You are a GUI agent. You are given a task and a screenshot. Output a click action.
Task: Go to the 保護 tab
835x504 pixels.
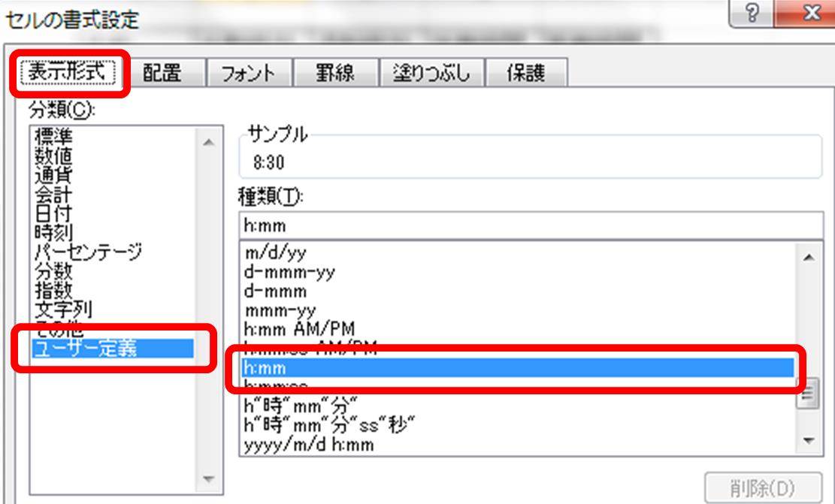[x=525, y=74]
